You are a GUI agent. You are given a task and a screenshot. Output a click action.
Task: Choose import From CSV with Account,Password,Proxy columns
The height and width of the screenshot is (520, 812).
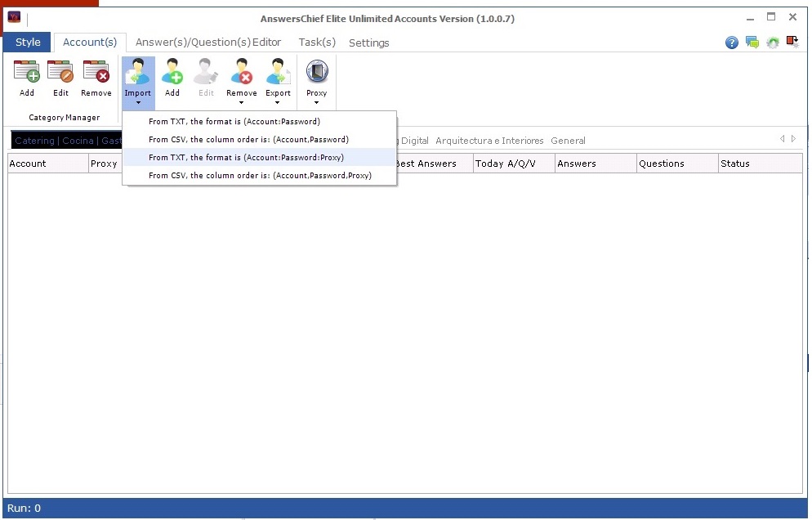pos(259,175)
